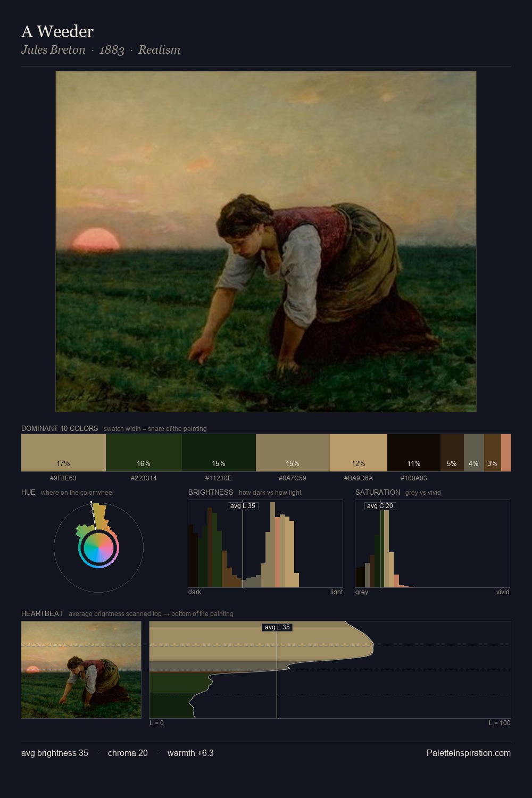The width and height of the screenshot is (532, 798).
Task: Click the DOMINANT 10 COLORS heading
Action: coord(60,428)
